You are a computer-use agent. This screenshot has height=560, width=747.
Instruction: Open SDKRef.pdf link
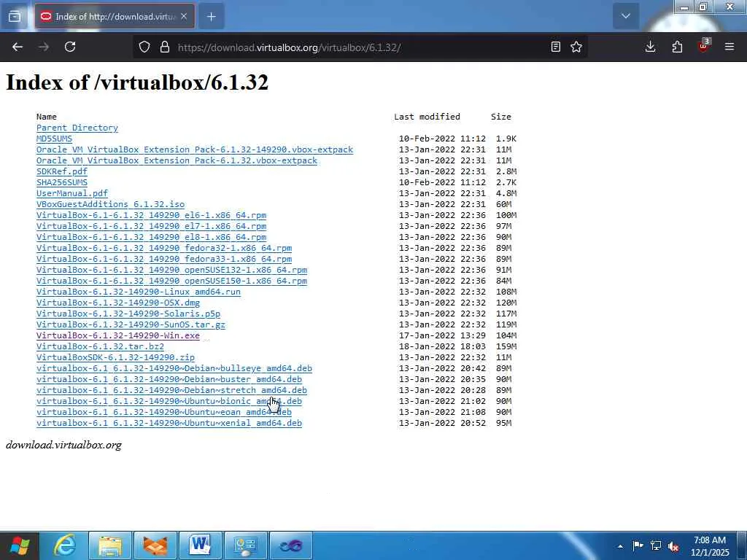pos(62,171)
